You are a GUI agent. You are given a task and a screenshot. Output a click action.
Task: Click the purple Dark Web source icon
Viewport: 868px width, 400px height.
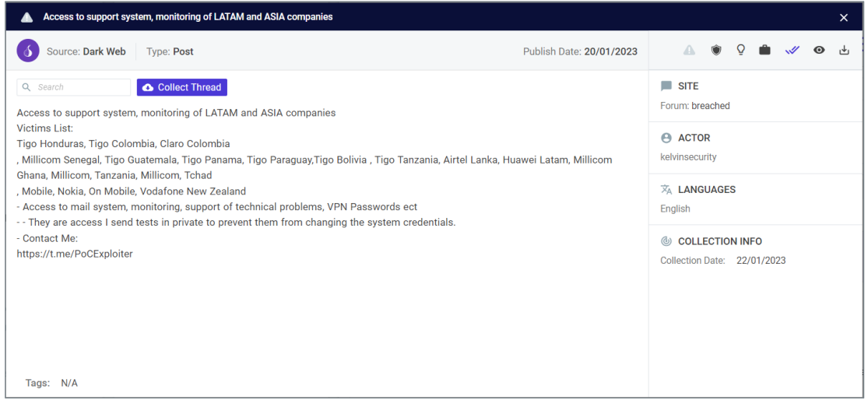click(x=28, y=51)
